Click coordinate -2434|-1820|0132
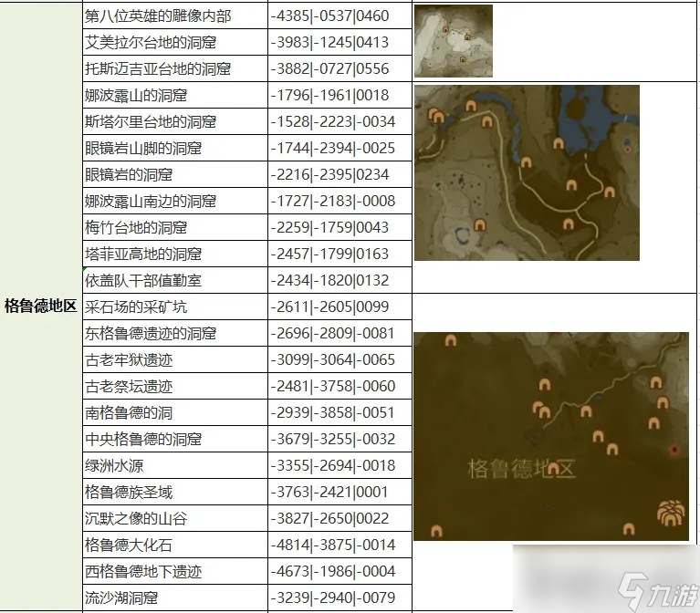700x613 pixels. 329,281
